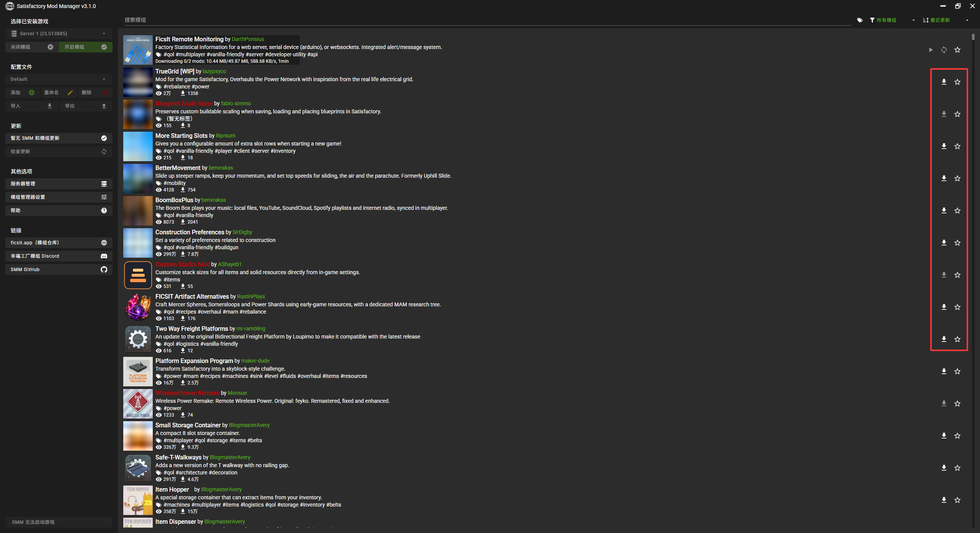
Task: Open the 所有模组 filter dropdown
Action: point(892,20)
